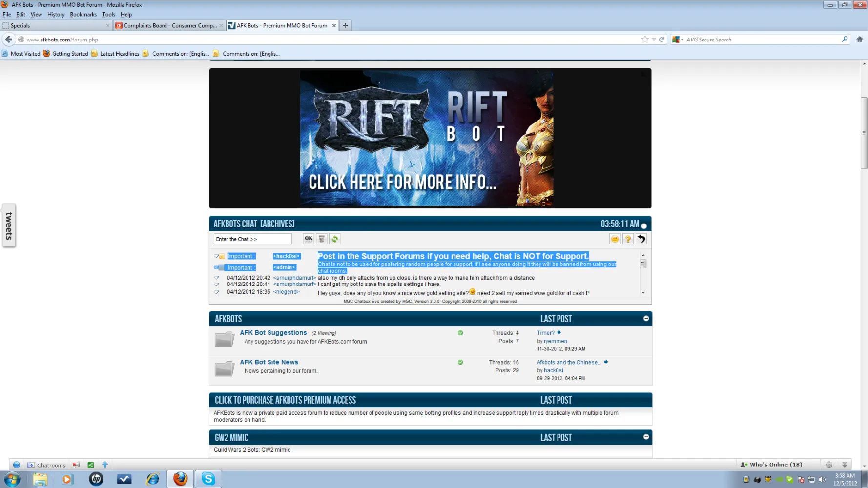Open Who's Online (18) list
868x488 pixels.
pyautogui.click(x=771, y=465)
